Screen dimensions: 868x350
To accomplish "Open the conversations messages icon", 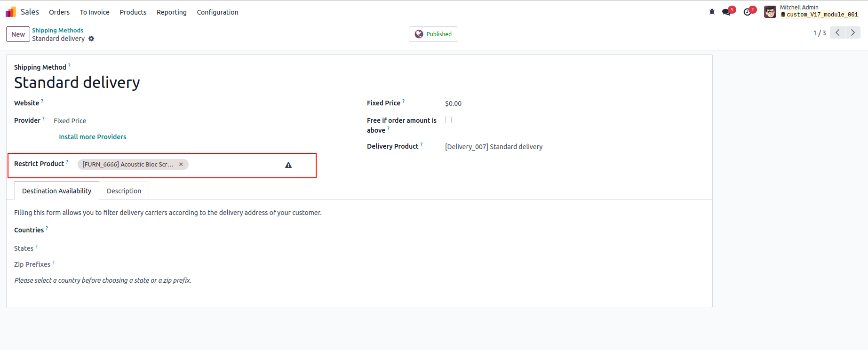I will 727,12.
